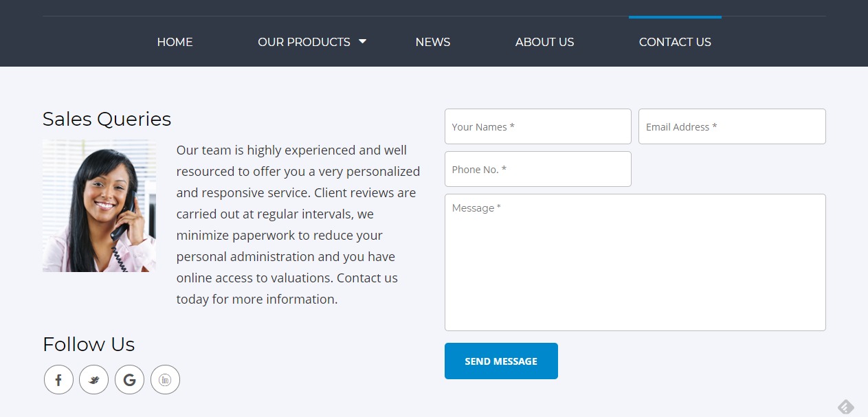The height and width of the screenshot is (417, 868).
Task: Click the Sales Queries heading
Action: [107, 119]
